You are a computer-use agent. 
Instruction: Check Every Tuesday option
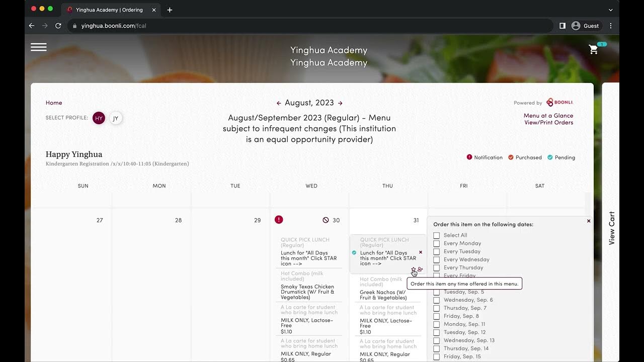tap(436, 251)
